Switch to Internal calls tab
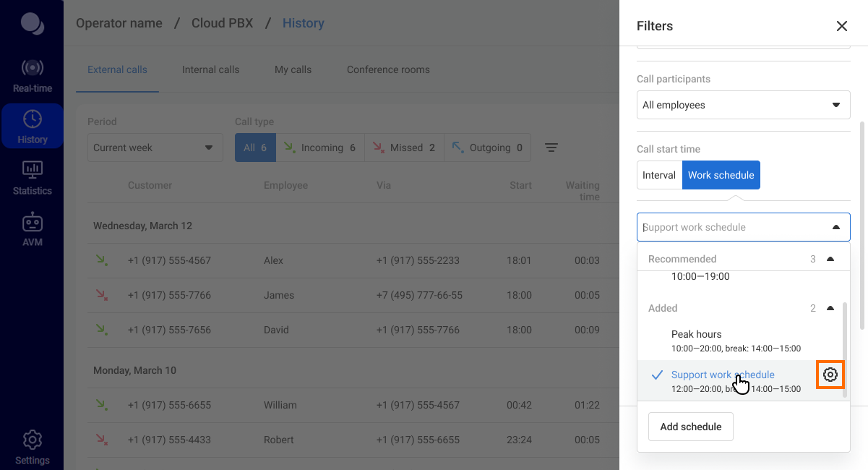Image resolution: width=868 pixels, height=470 pixels. (210, 70)
